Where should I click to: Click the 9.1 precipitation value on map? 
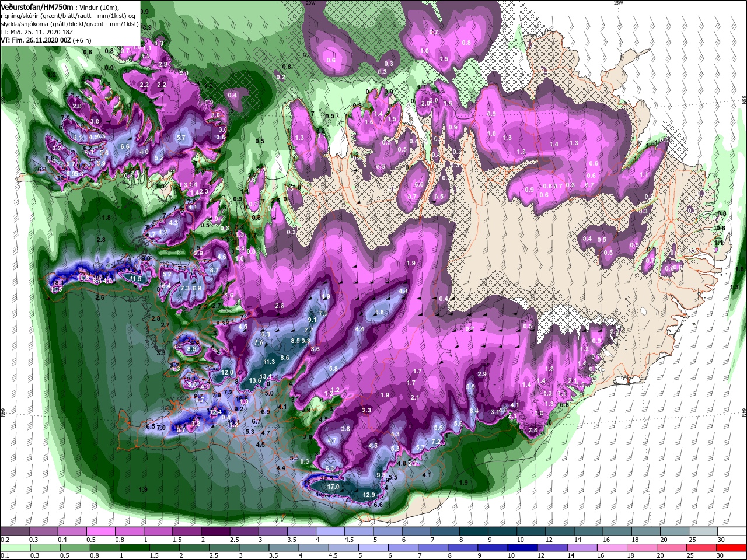[312, 320]
